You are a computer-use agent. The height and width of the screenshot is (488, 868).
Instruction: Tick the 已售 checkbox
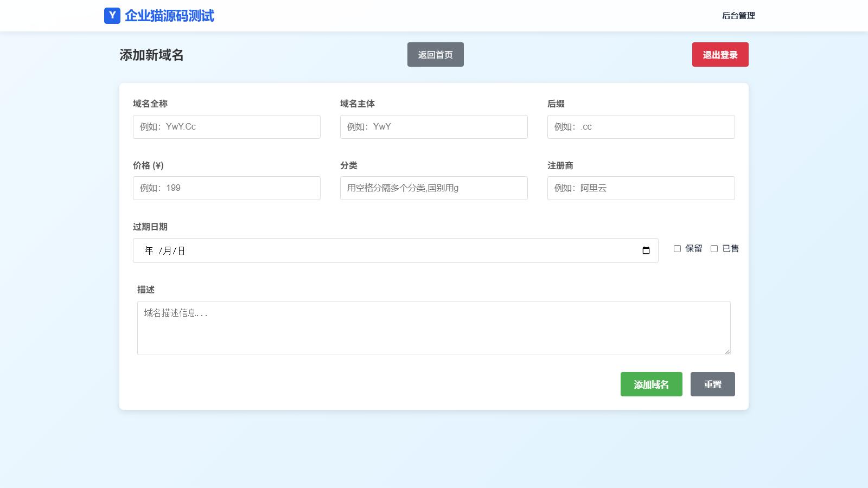point(714,248)
